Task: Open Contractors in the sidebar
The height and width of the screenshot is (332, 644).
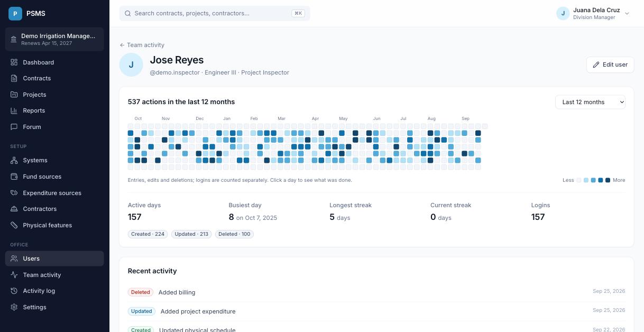Action: 54,209
